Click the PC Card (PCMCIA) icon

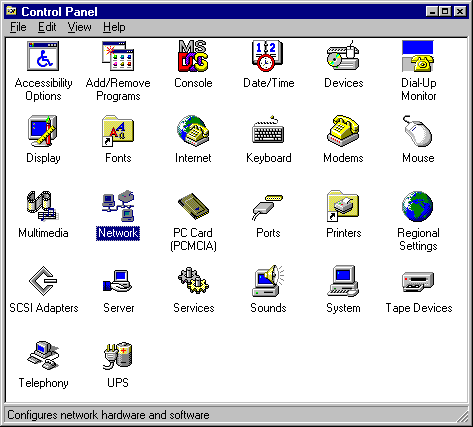[x=193, y=206]
